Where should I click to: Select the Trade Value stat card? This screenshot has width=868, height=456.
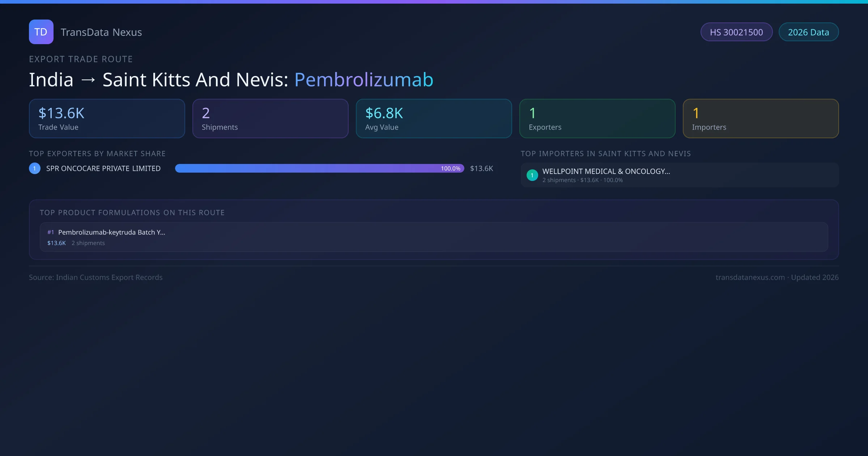[x=107, y=118]
